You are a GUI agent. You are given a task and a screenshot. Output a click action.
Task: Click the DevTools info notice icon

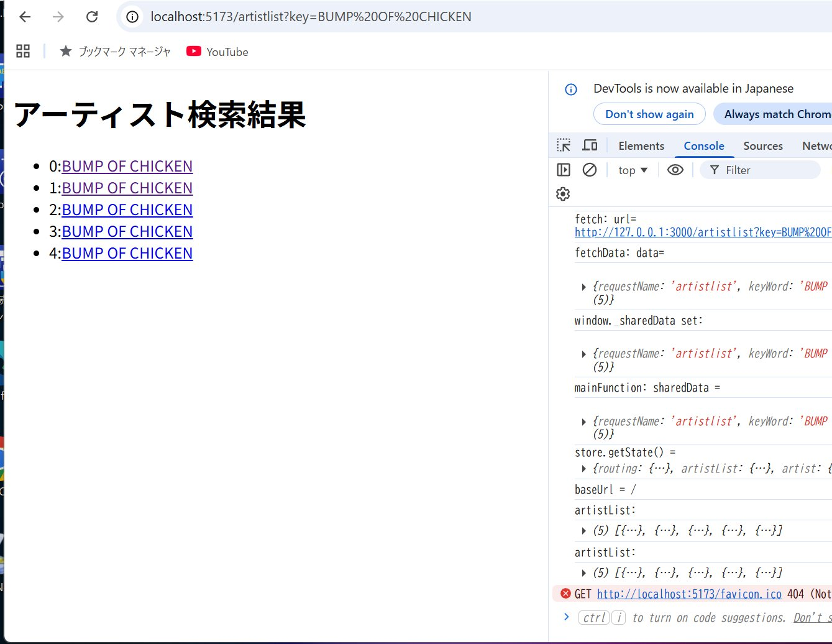coord(571,89)
